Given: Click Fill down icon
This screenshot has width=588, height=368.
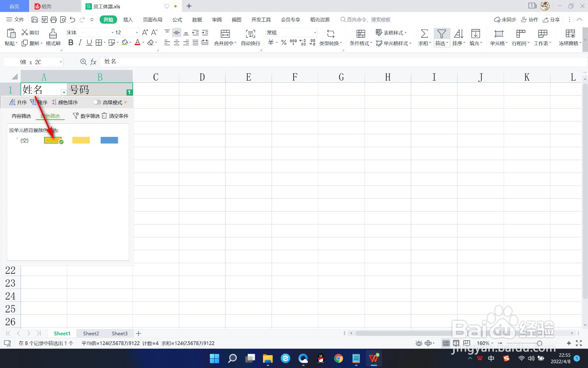Looking at the screenshot, I should pos(476,33).
